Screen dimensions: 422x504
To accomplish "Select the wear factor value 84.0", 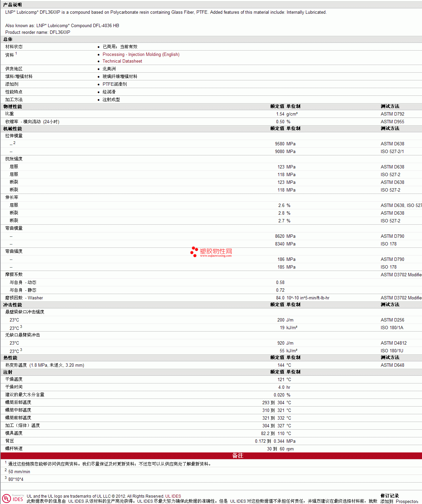I will 280,298.
